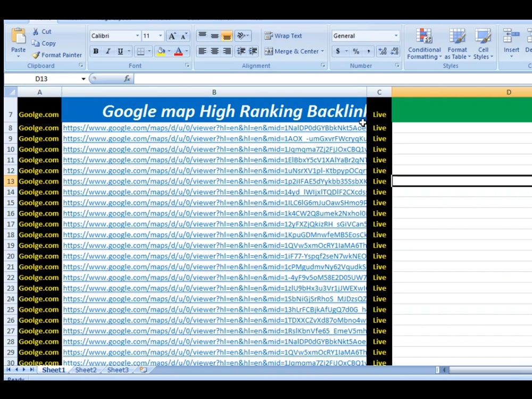This screenshot has height=399, width=532.
Task: Apply Percent style
Action: coord(356,51)
